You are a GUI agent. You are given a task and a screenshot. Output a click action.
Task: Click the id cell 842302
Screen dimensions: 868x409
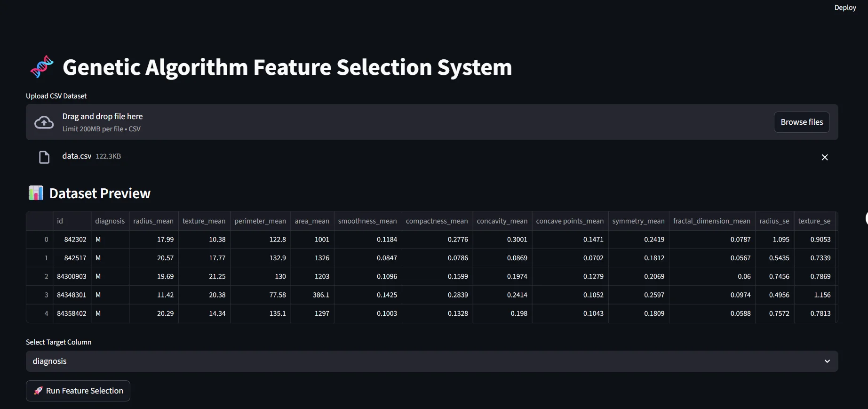[72, 240]
